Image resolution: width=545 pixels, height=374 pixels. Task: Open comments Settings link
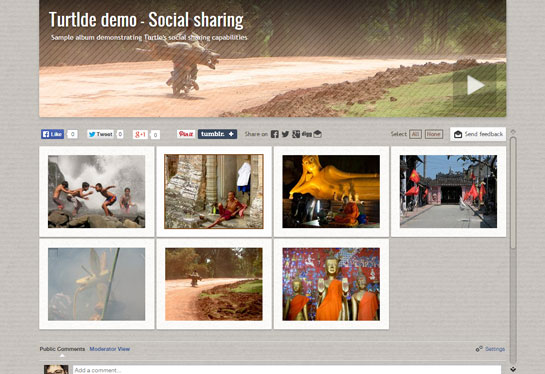(495, 349)
